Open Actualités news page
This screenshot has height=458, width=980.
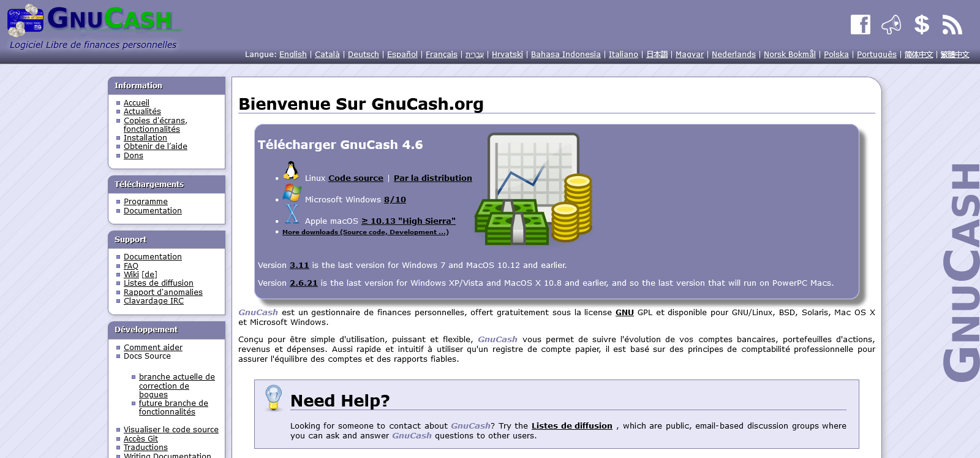point(142,112)
